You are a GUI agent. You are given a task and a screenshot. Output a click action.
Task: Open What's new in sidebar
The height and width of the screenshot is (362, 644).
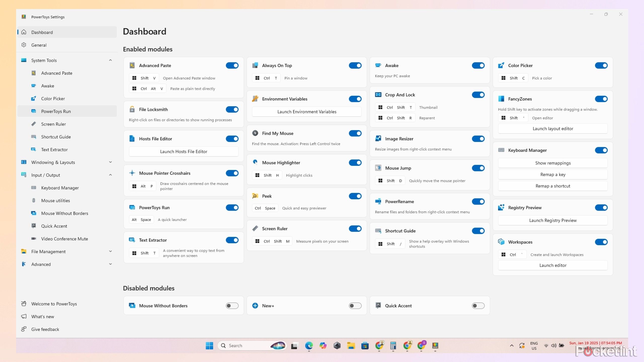coord(67,316)
